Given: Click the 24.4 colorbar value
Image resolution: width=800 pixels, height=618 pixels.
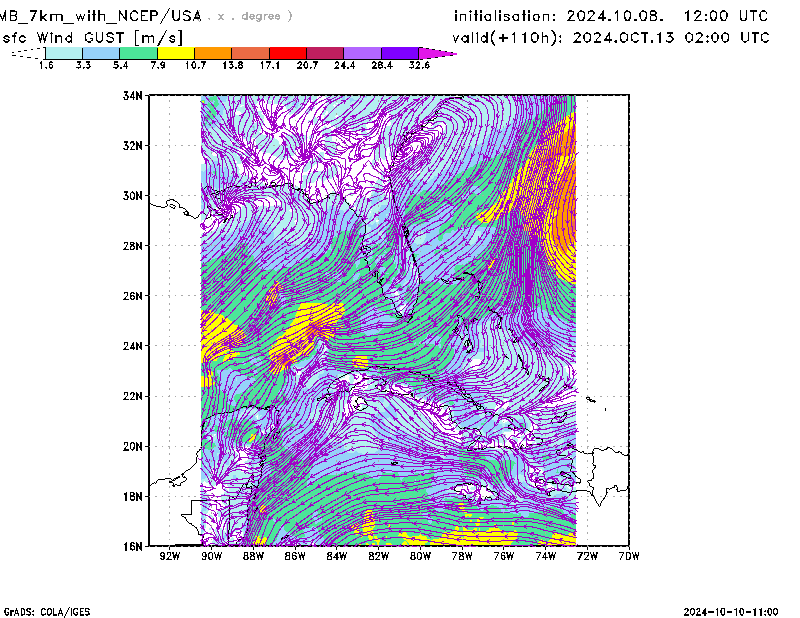Looking at the screenshot, I should tap(344, 65).
